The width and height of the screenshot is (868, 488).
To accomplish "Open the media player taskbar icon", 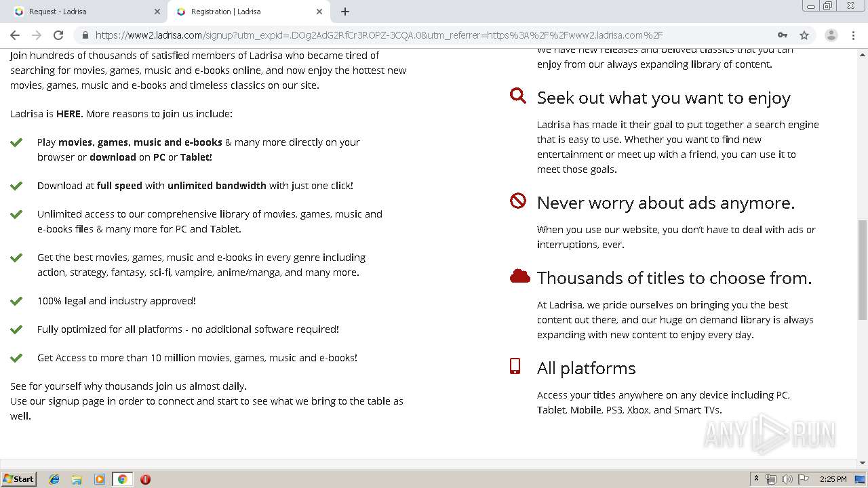I will click(x=100, y=479).
